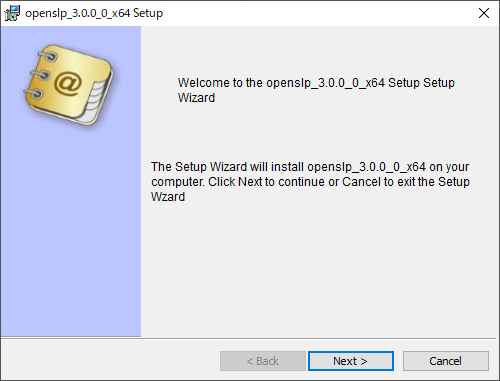The image size is (500, 381).
Task: Click the white pages of the notebook icon
Action: point(95,102)
